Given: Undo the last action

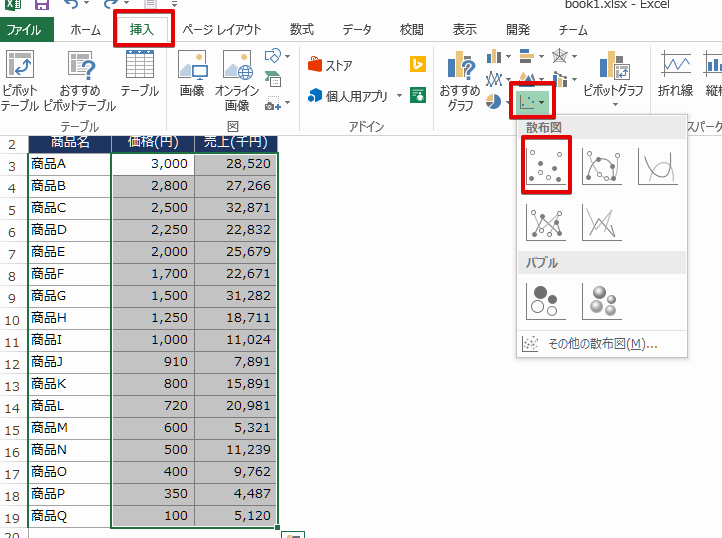Looking at the screenshot, I should pyautogui.click(x=71, y=5).
